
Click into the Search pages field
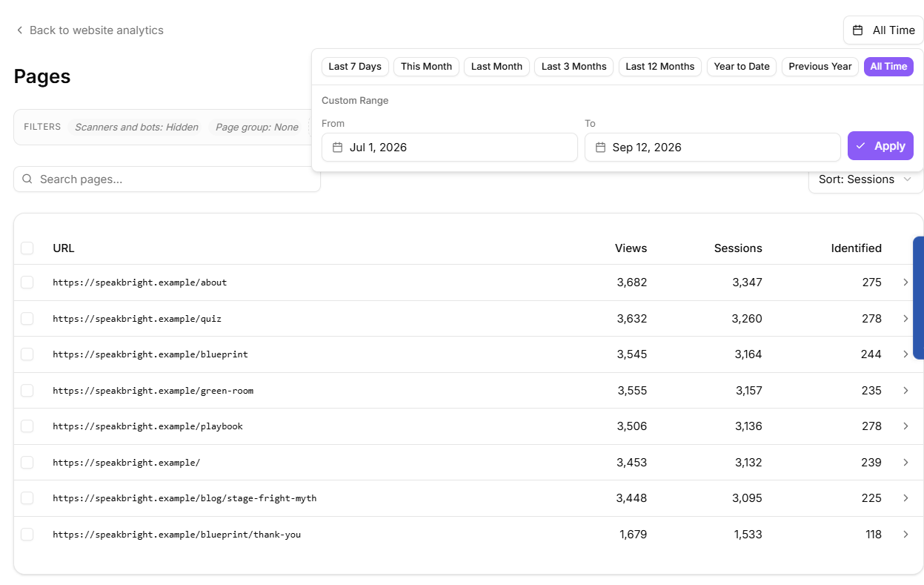[167, 179]
